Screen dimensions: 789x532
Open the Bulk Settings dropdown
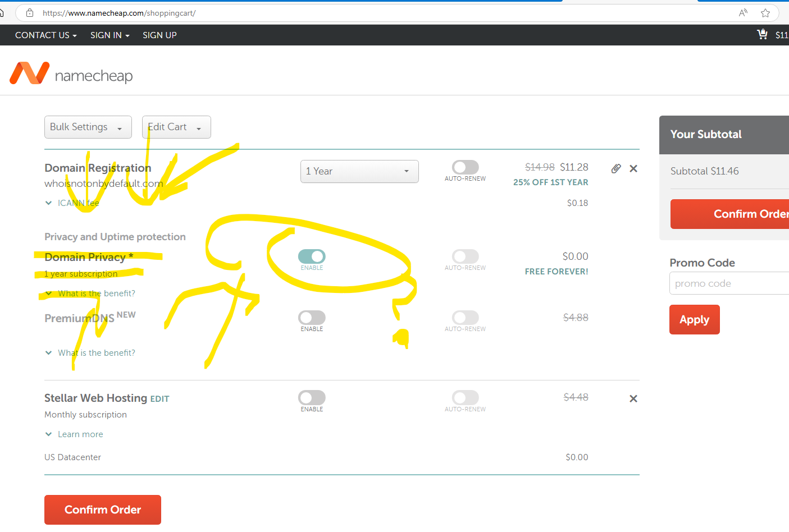click(88, 127)
